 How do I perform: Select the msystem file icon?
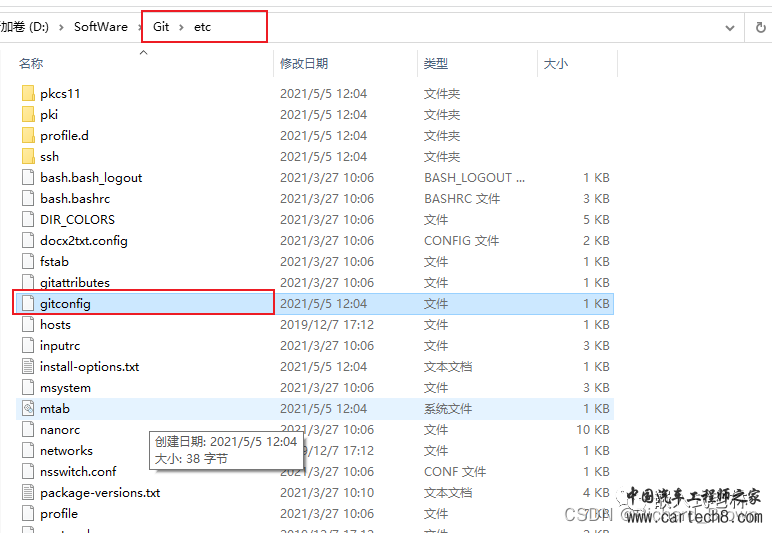click(x=28, y=387)
